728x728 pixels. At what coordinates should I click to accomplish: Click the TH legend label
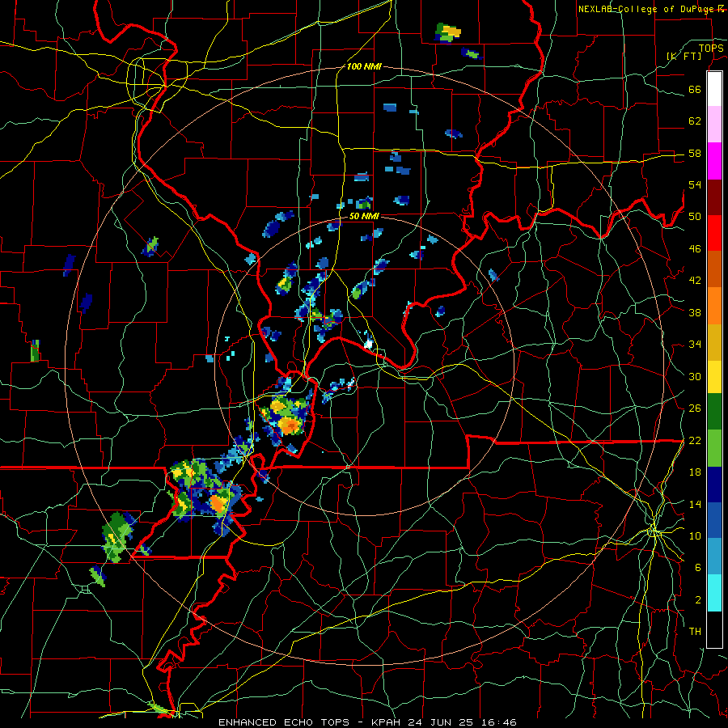click(695, 632)
